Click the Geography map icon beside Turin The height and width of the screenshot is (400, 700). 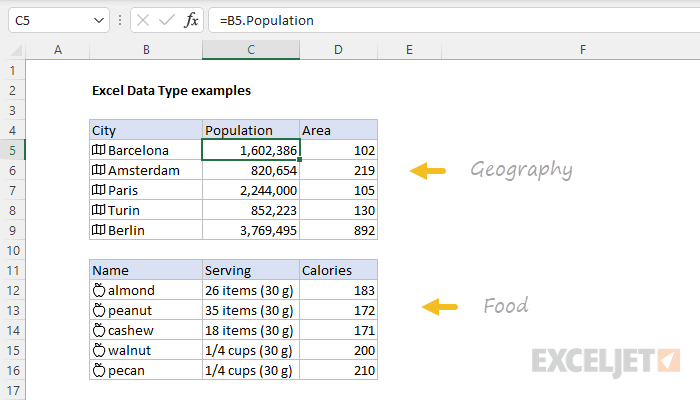point(98,210)
